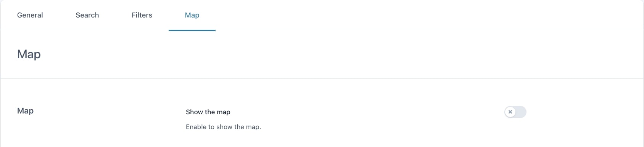
Task: Navigate to Search settings tab
Action: click(x=87, y=15)
